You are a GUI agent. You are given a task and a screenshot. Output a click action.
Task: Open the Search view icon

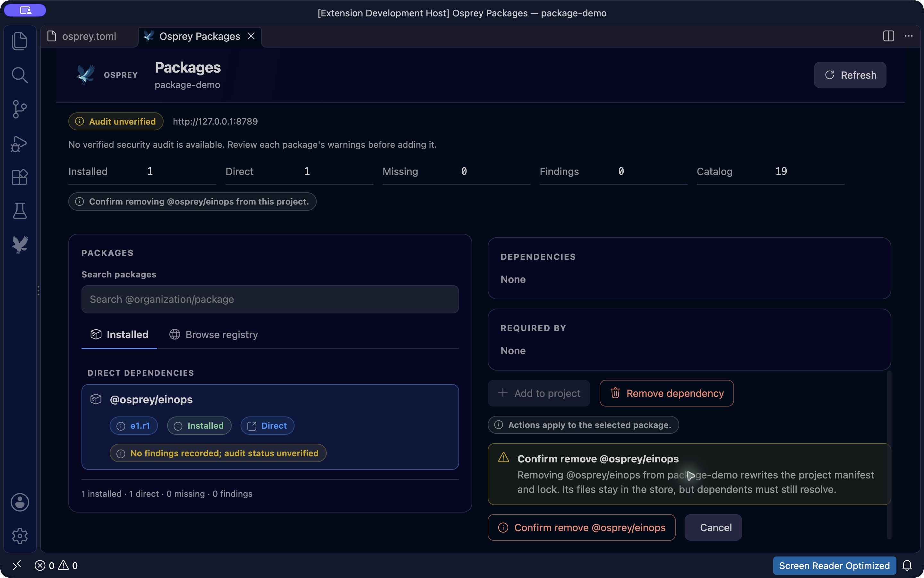20,75
